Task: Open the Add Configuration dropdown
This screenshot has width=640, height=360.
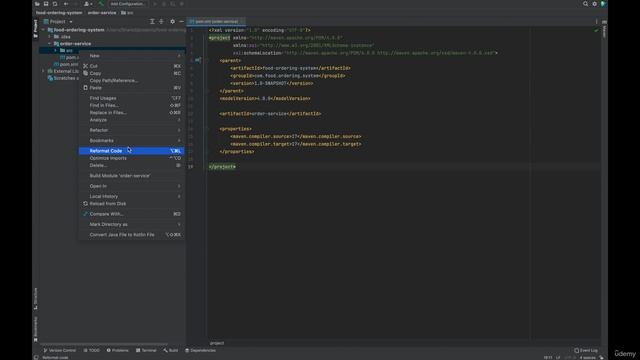Action: click(x=127, y=4)
